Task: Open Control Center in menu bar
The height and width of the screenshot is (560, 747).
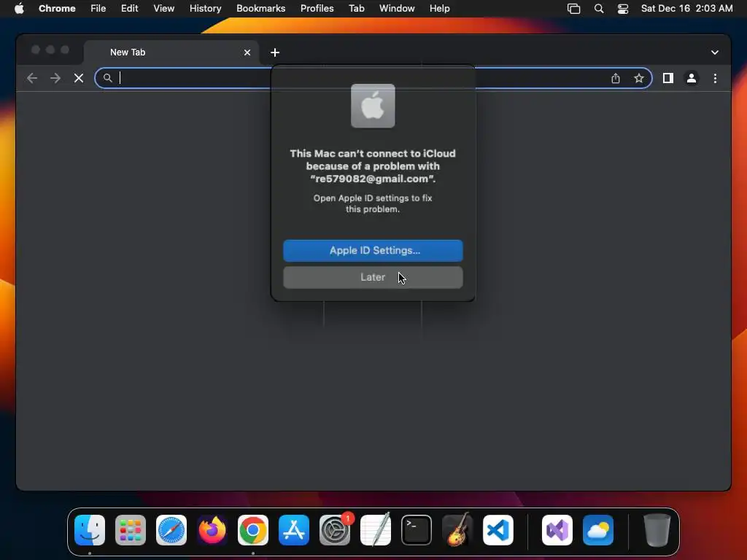Action: click(623, 9)
